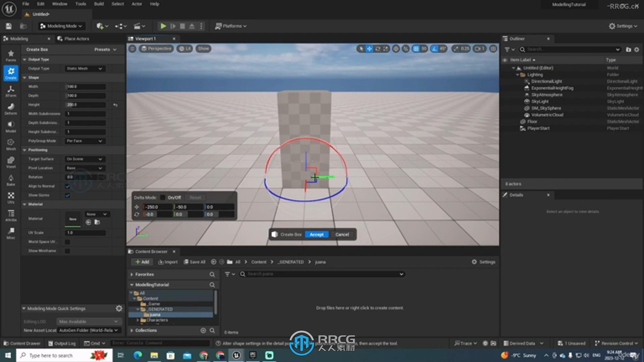Screen dimensions: 644x362
Task: Click the Accept button
Action: (x=316, y=234)
